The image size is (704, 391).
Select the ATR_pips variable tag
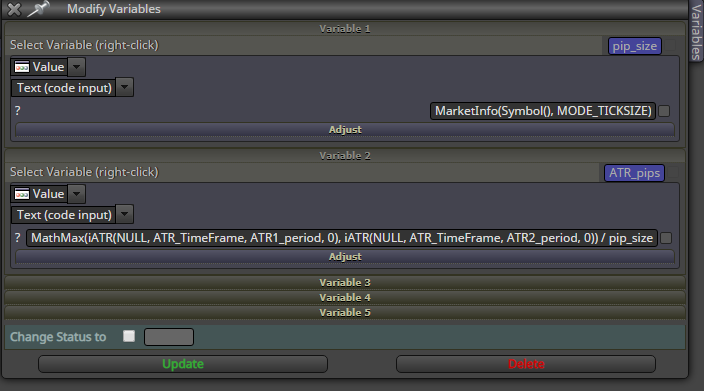(634, 173)
